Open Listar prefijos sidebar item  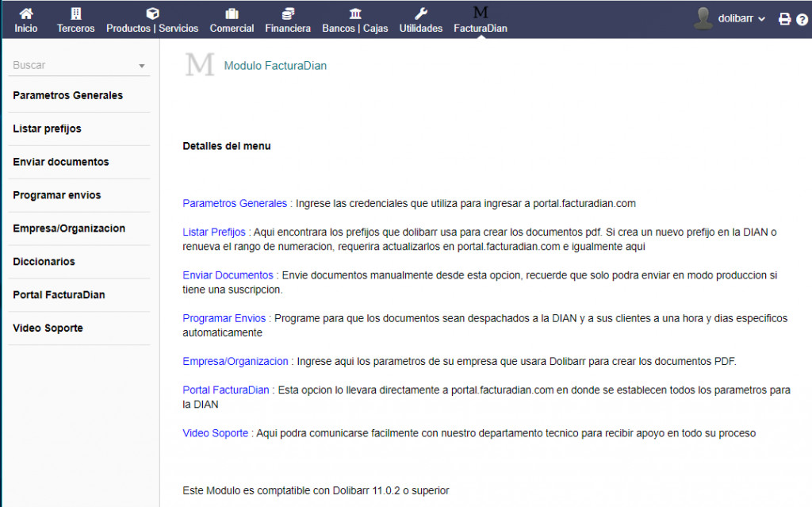pyautogui.click(x=48, y=129)
